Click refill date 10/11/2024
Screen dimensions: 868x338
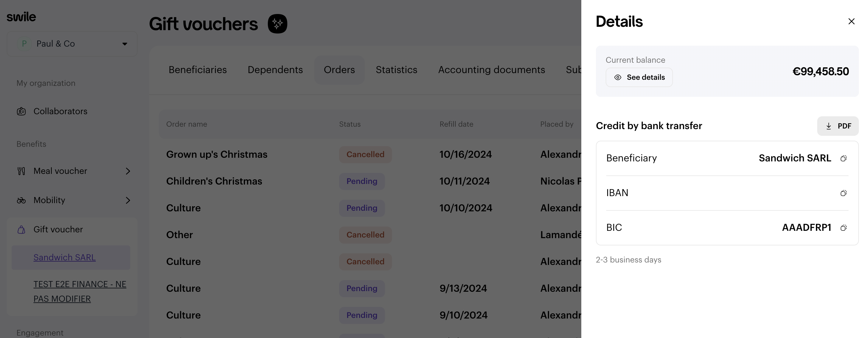pyautogui.click(x=464, y=181)
